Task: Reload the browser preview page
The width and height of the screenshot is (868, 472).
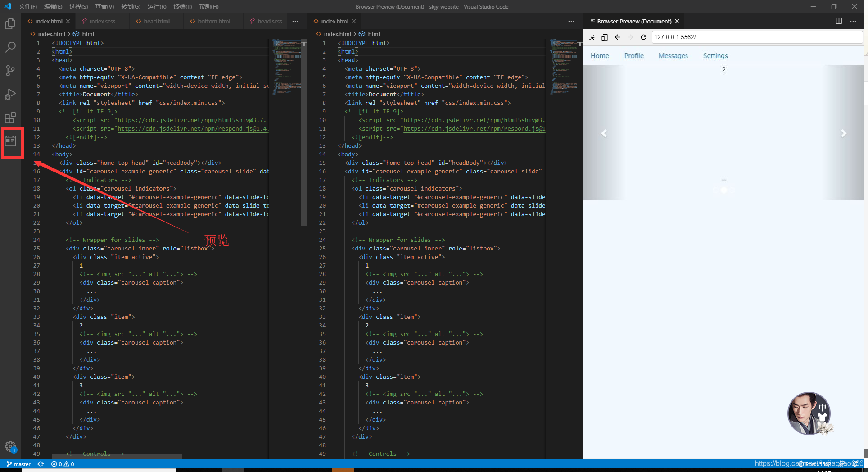Action: [x=643, y=37]
